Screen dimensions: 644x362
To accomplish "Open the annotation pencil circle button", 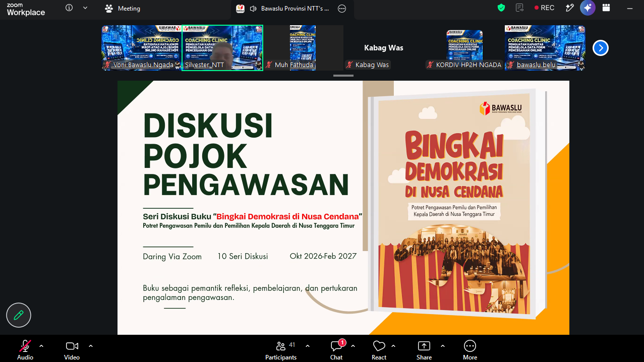I will point(19,316).
